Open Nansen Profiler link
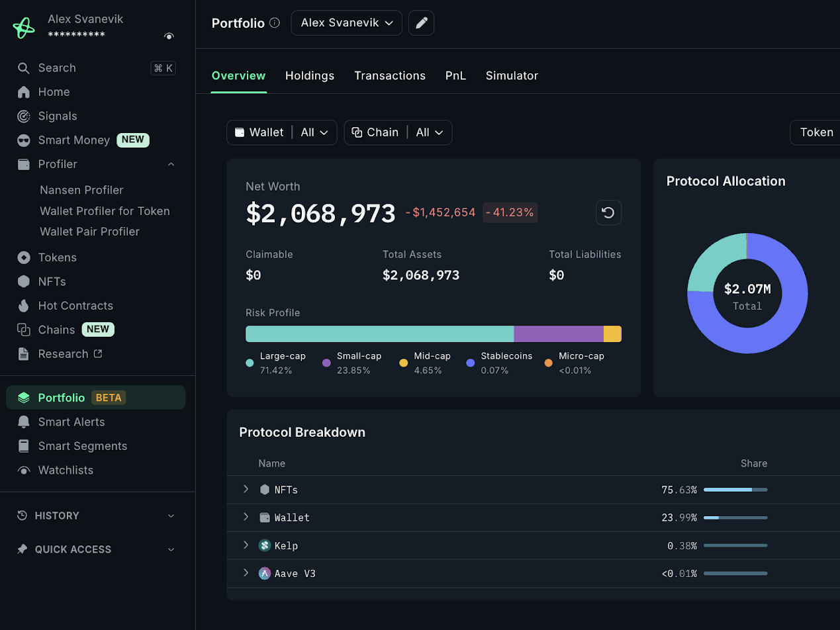 (x=81, y=190)
